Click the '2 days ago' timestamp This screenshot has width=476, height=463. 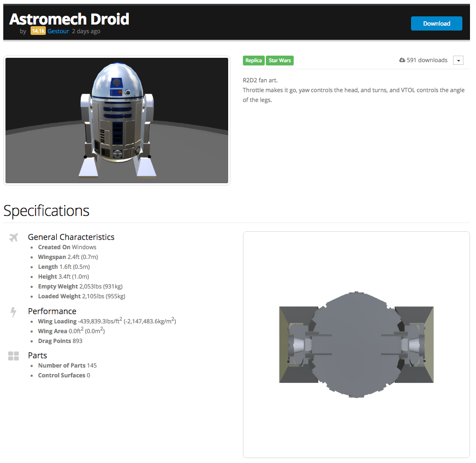point(86,32)
